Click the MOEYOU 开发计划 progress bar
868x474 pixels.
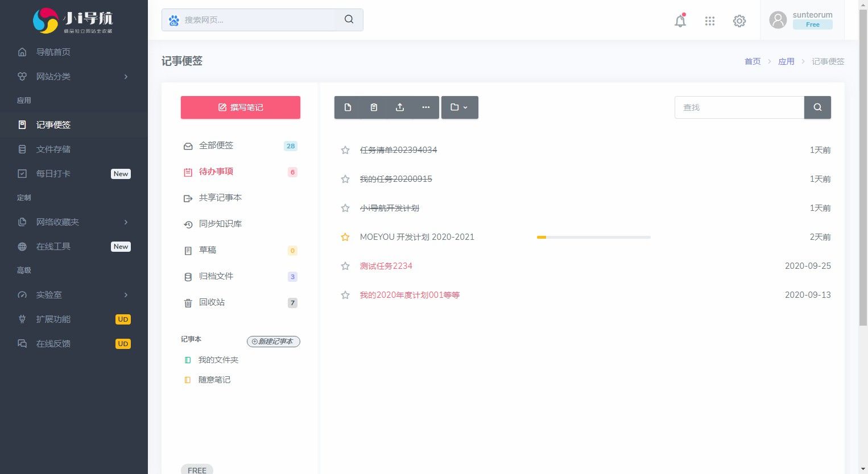pos(593,237)
